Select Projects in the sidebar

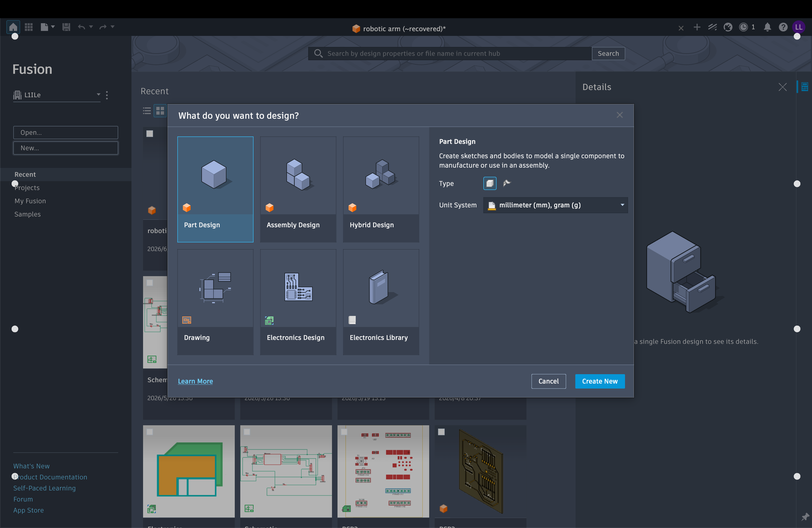(27, 188)
